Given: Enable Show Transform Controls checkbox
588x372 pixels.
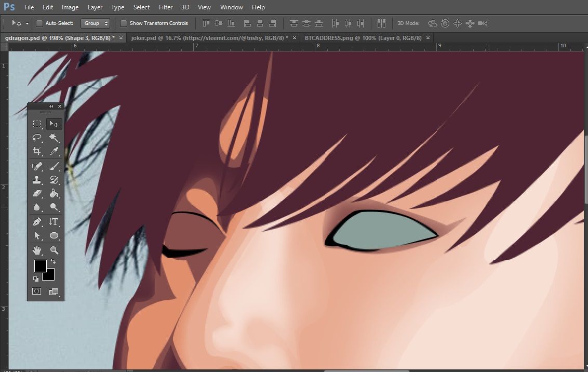Looking at the screenshot, I should coord(123,23).
